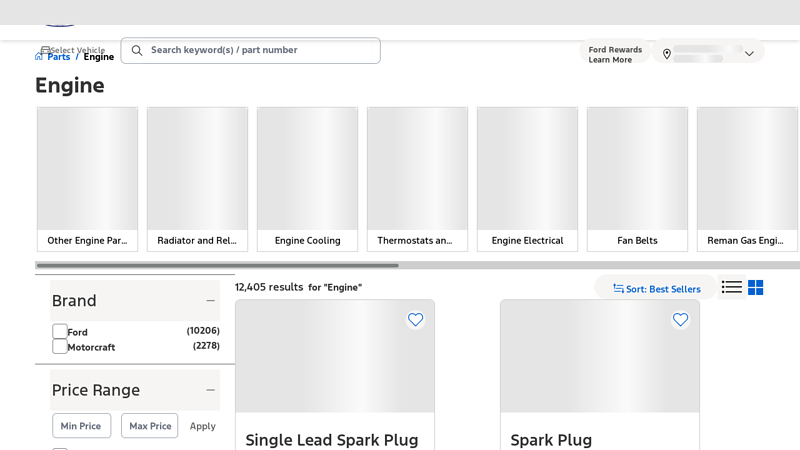Collapse the Price Range filter section
Image resolution: width=800 pixels, height=450 pixels.
click(x=210, y=390)
